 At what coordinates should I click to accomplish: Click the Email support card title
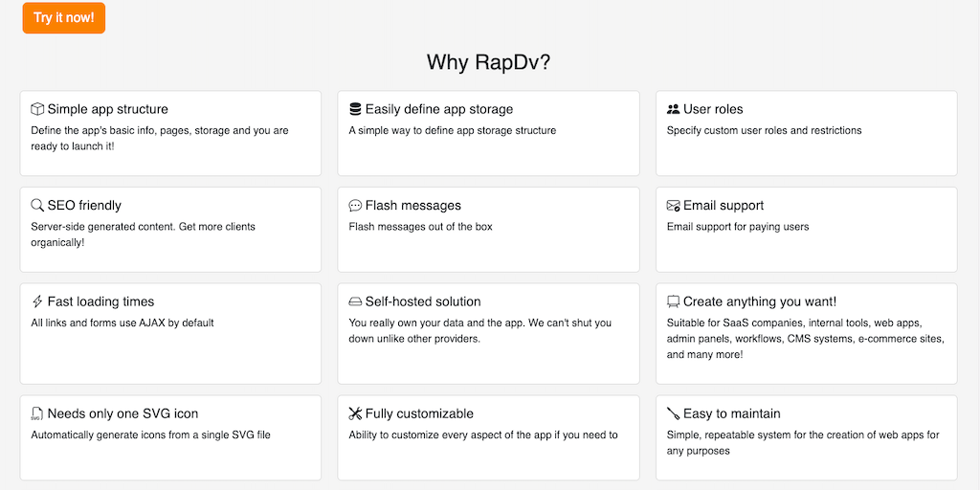click(724, 206)
